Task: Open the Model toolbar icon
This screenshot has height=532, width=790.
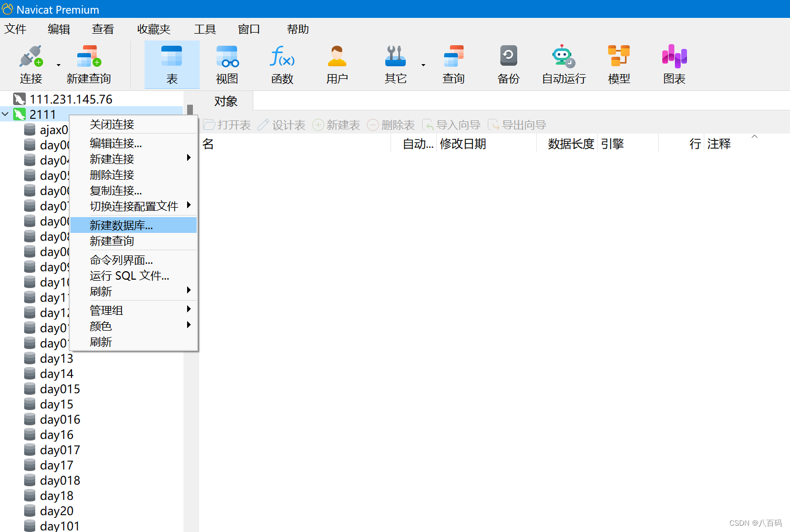Action: [619, 57]
